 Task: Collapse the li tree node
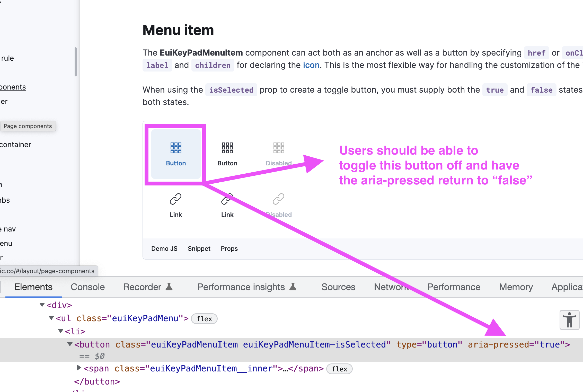tap(60, 331)
